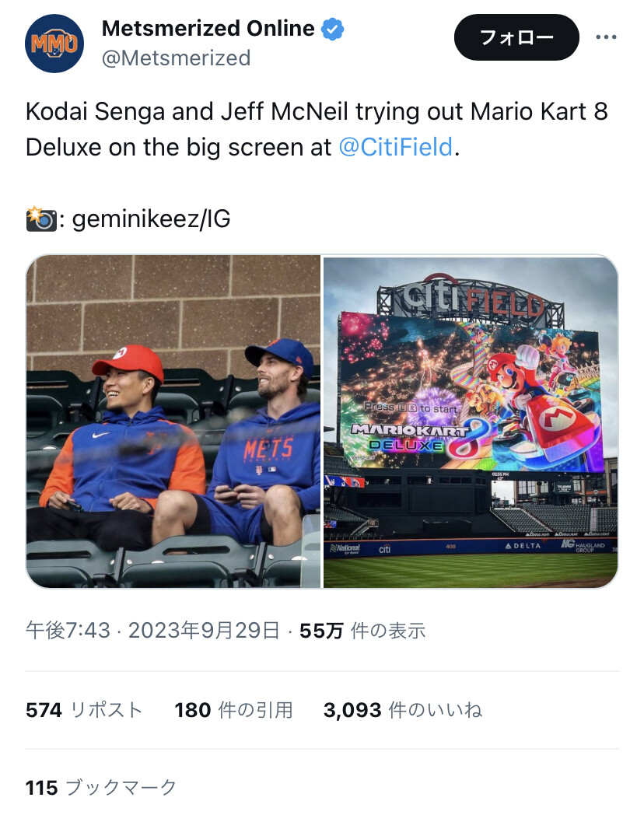View photo of two players in stands
The height and width of the screenshot is (822, 644).
click(x=173, y=421)
